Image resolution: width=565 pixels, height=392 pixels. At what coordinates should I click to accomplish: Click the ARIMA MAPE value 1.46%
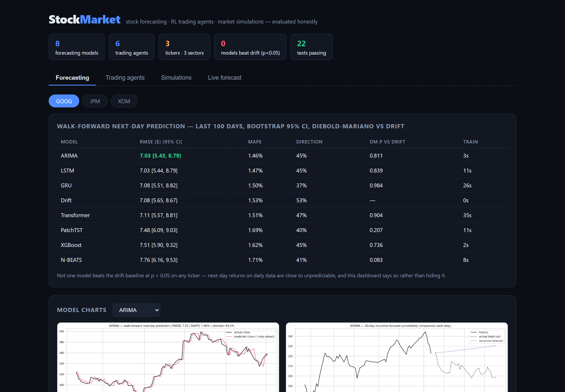255,156
